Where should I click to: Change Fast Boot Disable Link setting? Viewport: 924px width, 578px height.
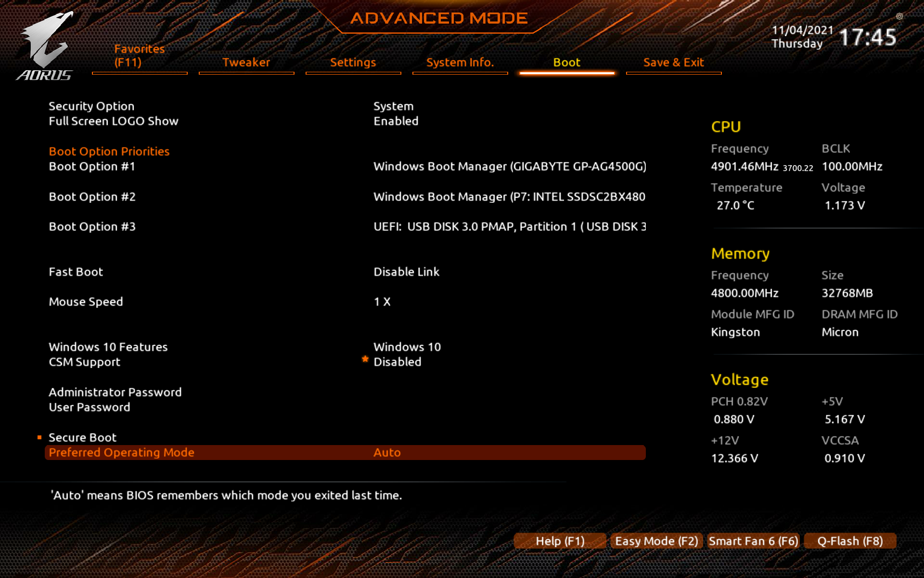tap(406, 272)
